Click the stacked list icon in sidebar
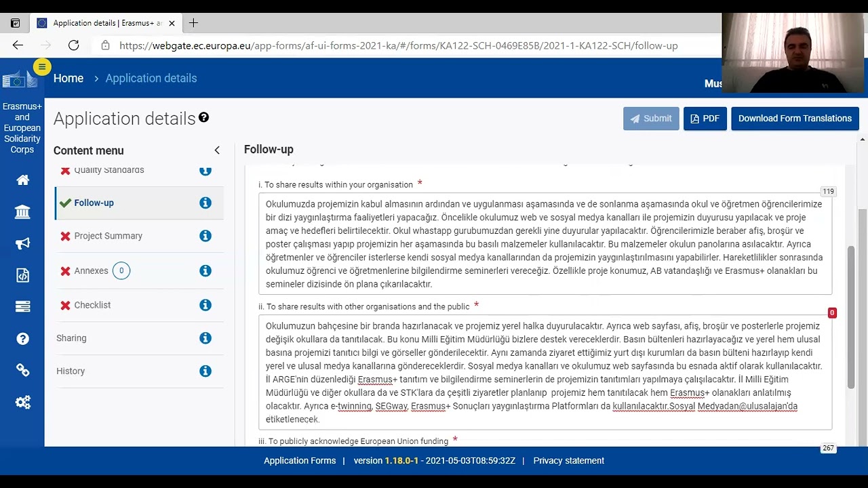This screenshot has width=868, height=488. (x=22, y=306)
